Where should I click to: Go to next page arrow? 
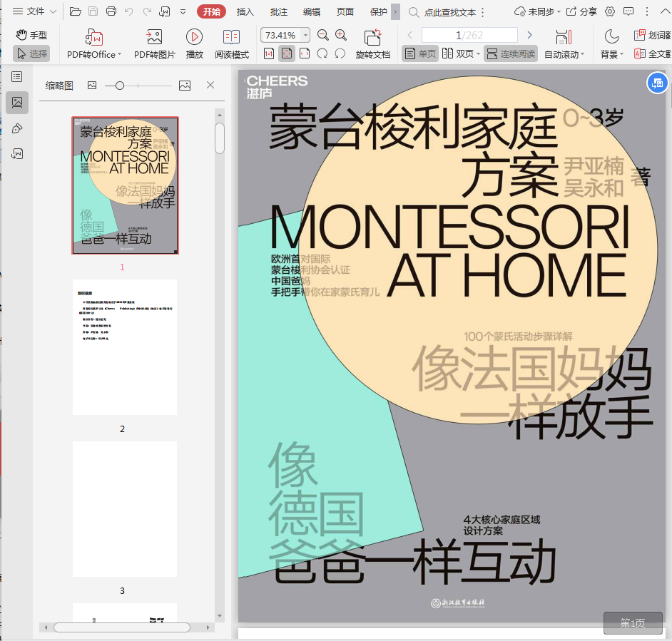click(x=529, y=35)
